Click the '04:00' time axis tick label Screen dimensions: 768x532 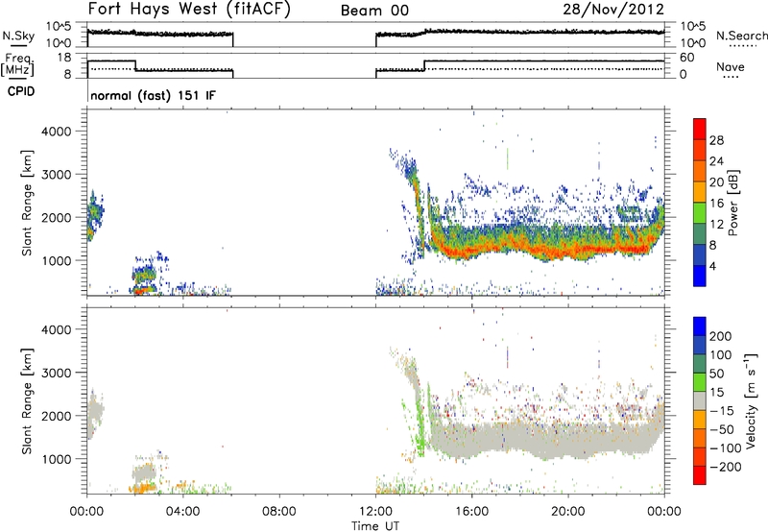pos(183,512)
